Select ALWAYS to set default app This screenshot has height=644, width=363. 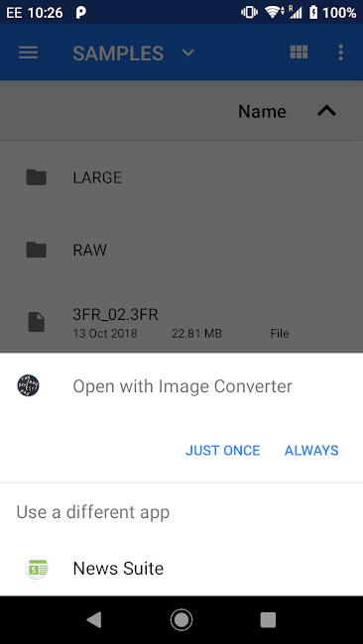click(311, 451)
